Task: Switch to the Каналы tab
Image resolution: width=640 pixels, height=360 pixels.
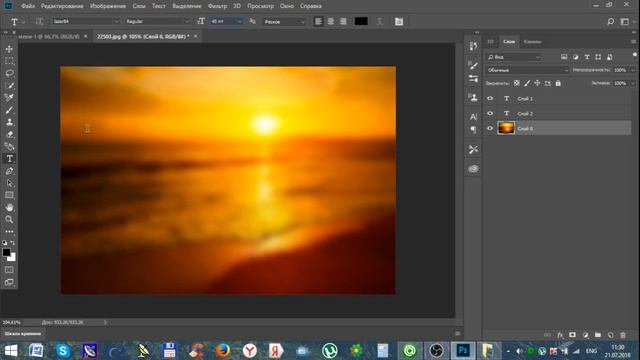Action: point(533,42)
